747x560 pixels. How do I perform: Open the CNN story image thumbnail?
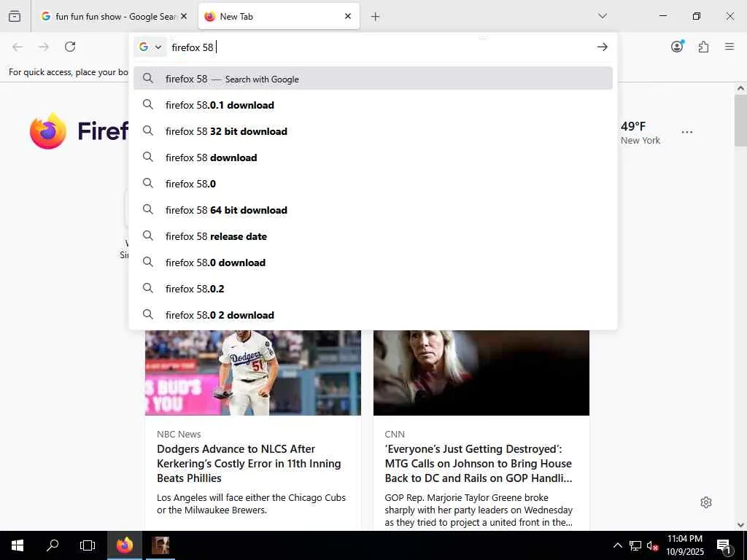(481, 373)
